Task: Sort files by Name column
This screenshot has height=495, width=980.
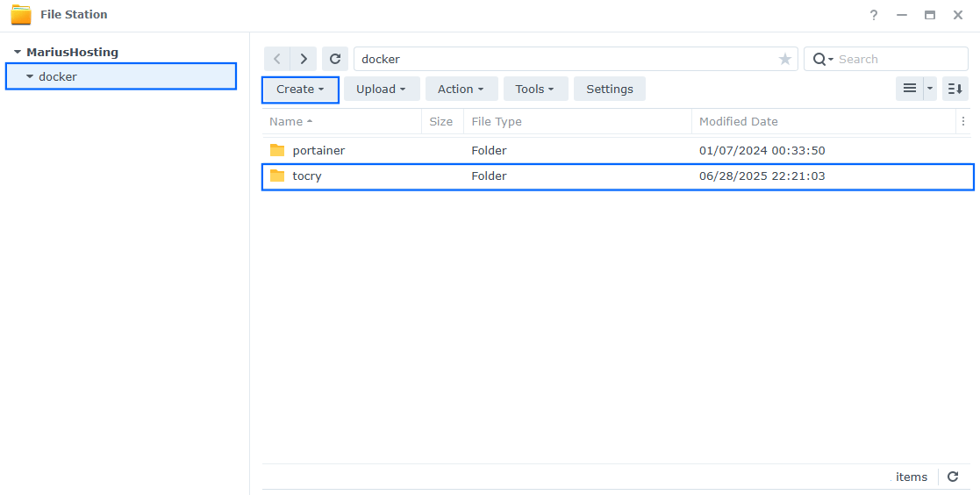Action: [x=341, y=121]
